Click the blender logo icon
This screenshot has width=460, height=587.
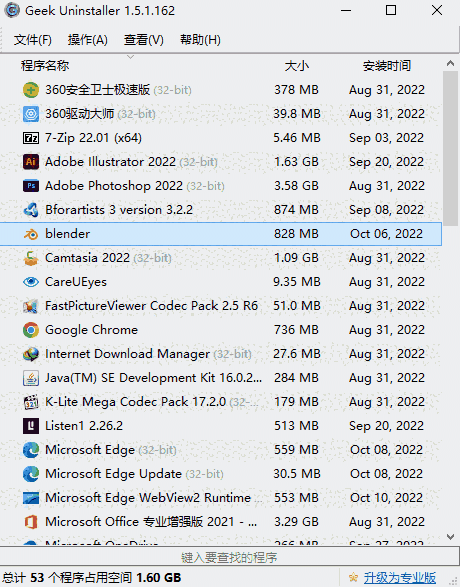coord(31,234)
